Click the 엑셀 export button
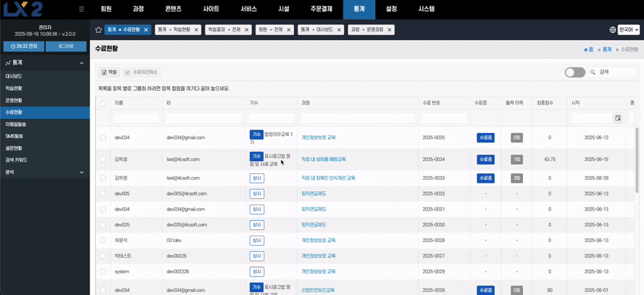 coord(109,72)
